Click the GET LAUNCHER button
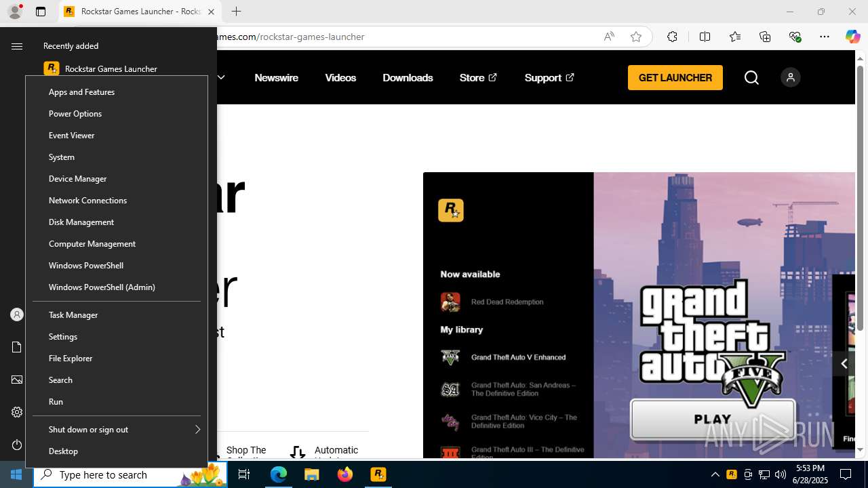The image size is (868, 488). [x=675, y=78]
